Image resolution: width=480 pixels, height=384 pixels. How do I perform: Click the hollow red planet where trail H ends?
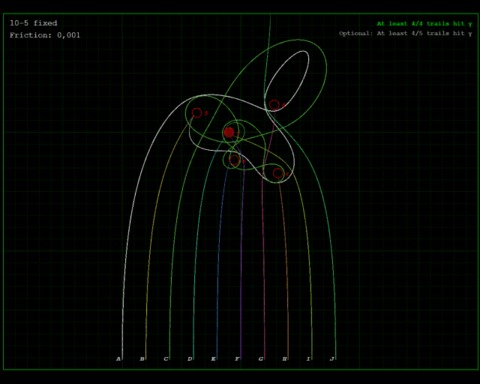point(278,173)
